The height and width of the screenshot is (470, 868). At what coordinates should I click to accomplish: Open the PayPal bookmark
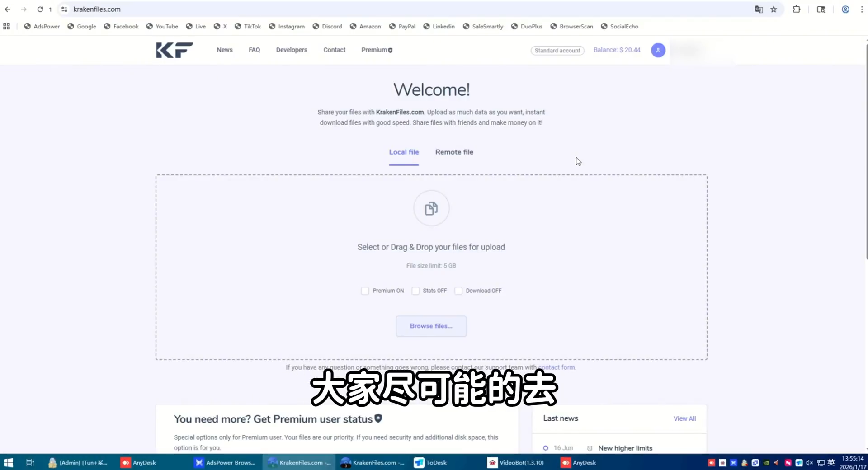402,26
